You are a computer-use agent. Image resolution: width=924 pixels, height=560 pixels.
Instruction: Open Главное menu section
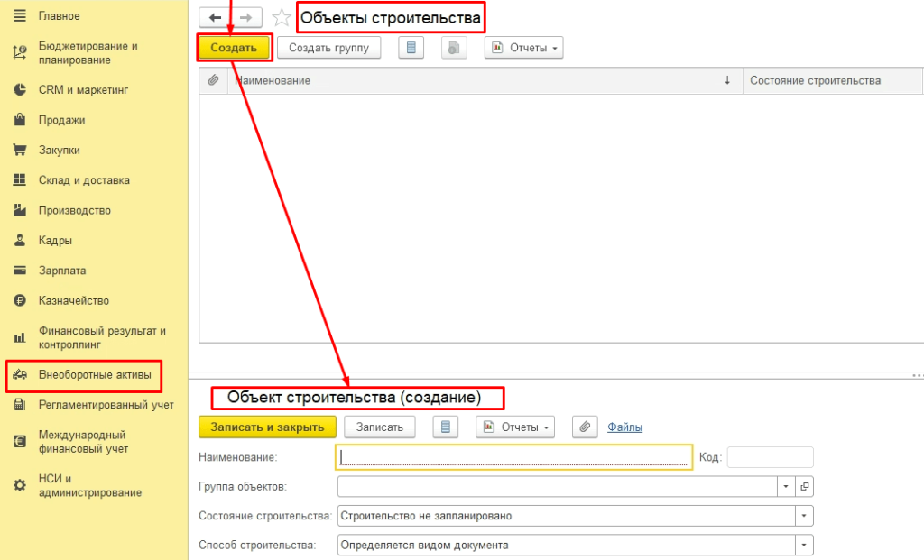click(59, 16)
